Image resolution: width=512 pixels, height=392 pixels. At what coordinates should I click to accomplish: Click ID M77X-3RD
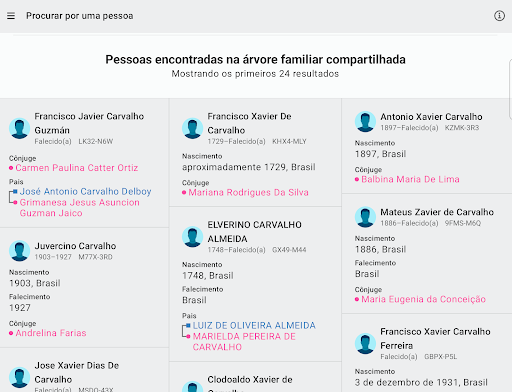click(95, 257)
